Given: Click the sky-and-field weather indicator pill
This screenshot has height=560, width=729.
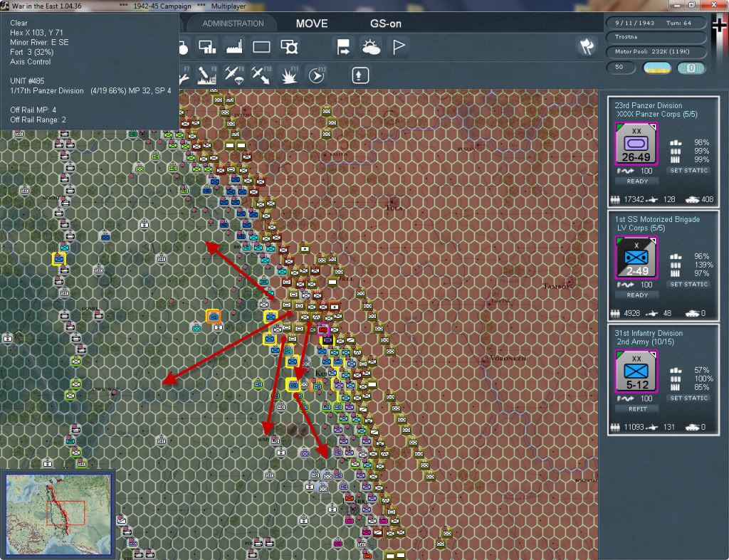Looking at the screenshot, I should tap(656, 68).
